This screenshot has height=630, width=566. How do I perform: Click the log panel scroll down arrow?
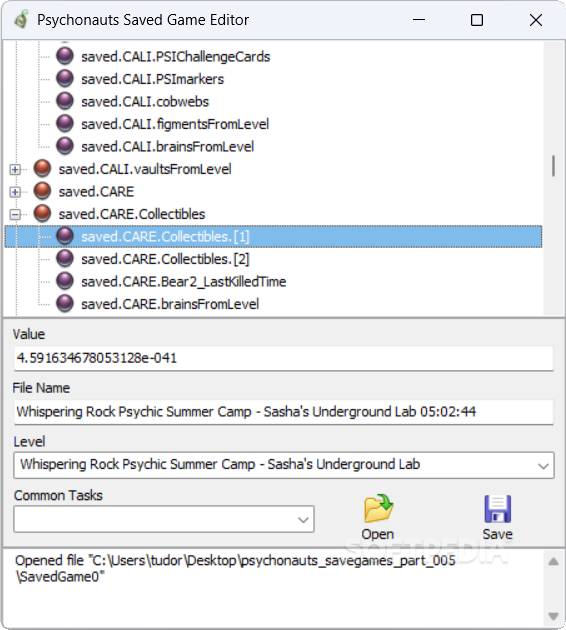(554, 616)
